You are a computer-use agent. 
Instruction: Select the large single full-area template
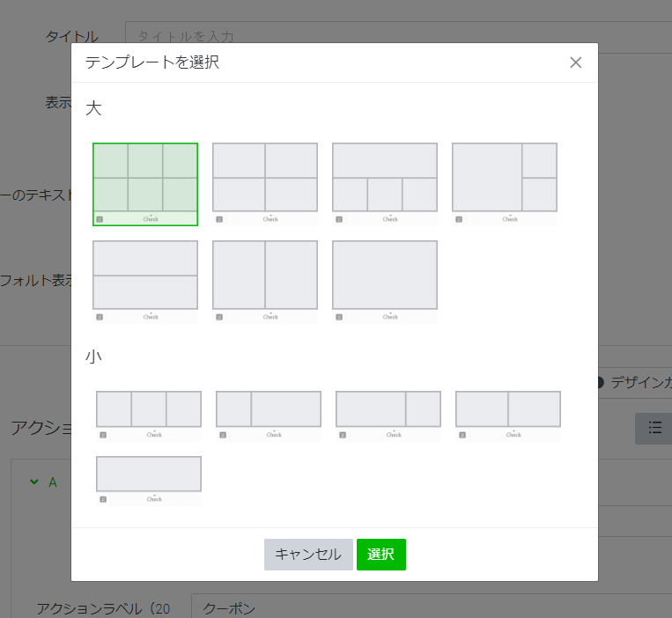pos(385,282)
